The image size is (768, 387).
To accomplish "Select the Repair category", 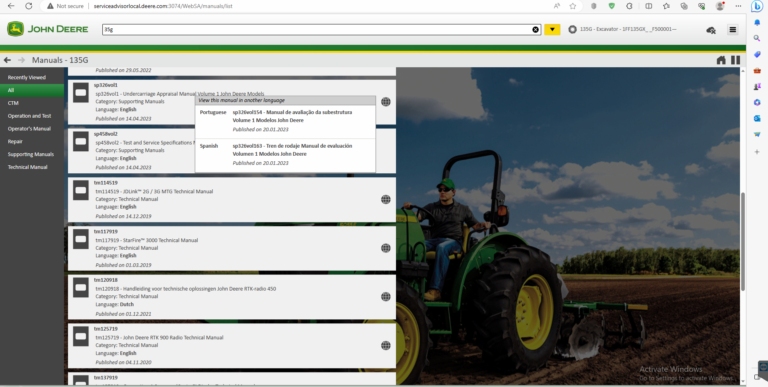I will [x=32, y=141].
